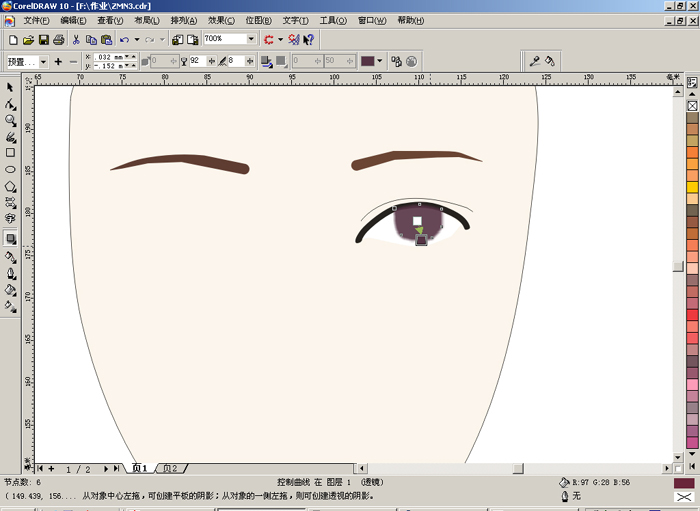Choose the Ellipse tool
Image resolution: width=700 pixels, height=511 pixels.
coord(10,169)
